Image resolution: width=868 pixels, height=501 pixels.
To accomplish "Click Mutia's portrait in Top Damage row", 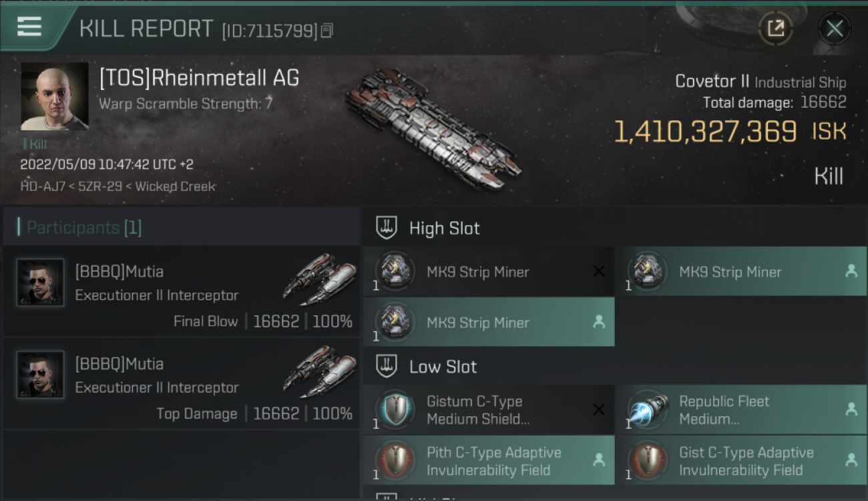I will (41, 375).
